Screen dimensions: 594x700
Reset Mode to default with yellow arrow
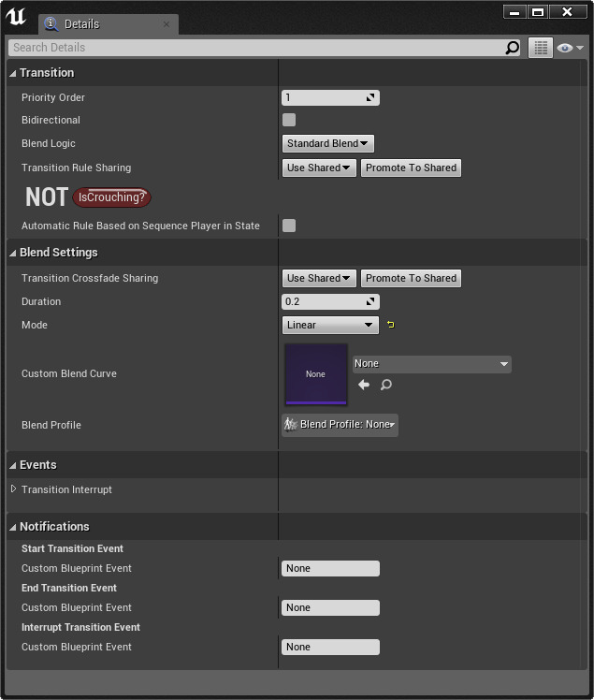(391, 326)
